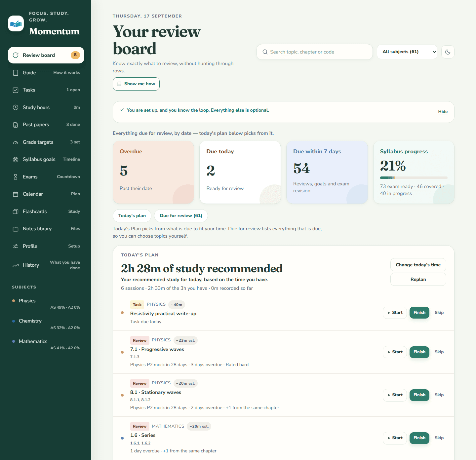Image resolution: width=476 pixels, height=460 pixels.
Task: Select Physics in the Subjects list
Action: tap(46, 304)
